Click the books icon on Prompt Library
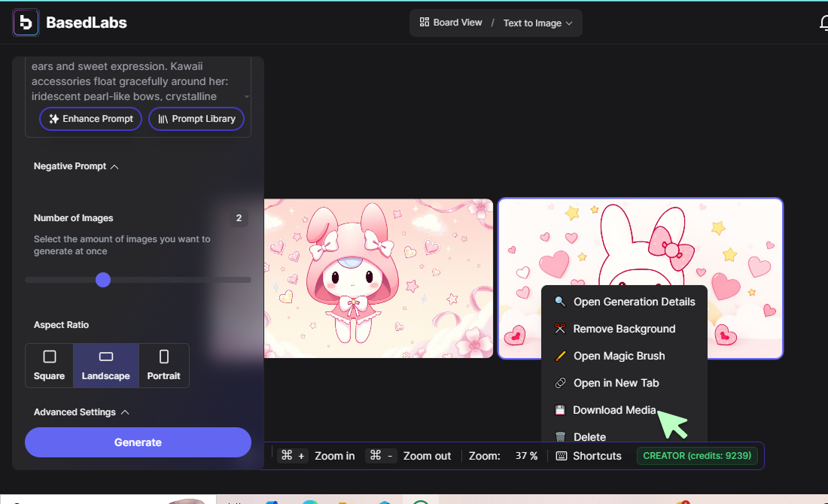828x504 pixels. coord(163,119)
